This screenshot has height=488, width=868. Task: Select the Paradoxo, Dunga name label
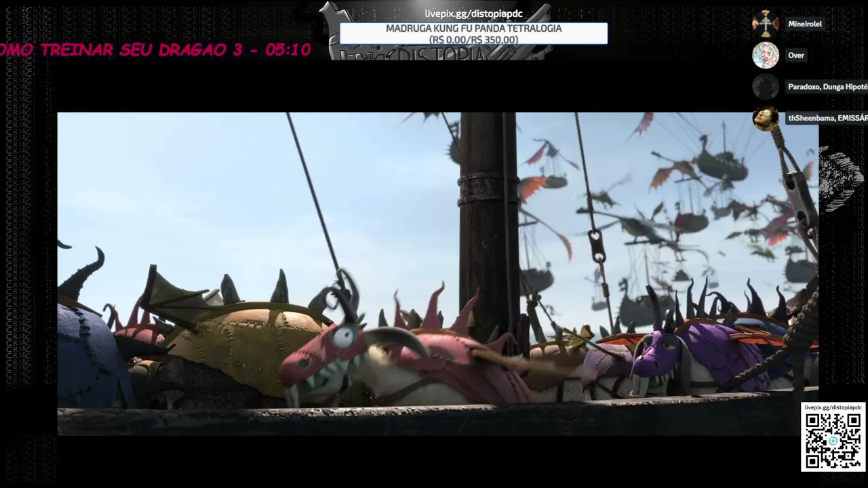click(x=827, y=87)
